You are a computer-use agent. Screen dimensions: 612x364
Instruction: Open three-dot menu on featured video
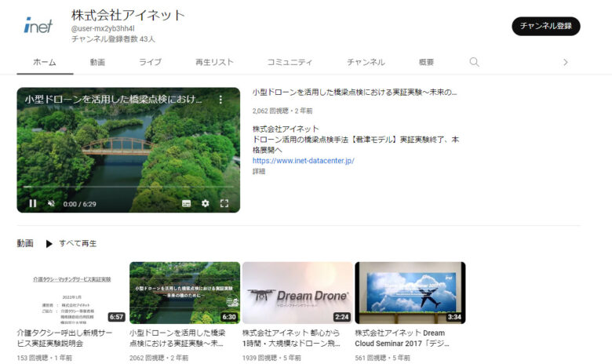[x=220, y=100]
